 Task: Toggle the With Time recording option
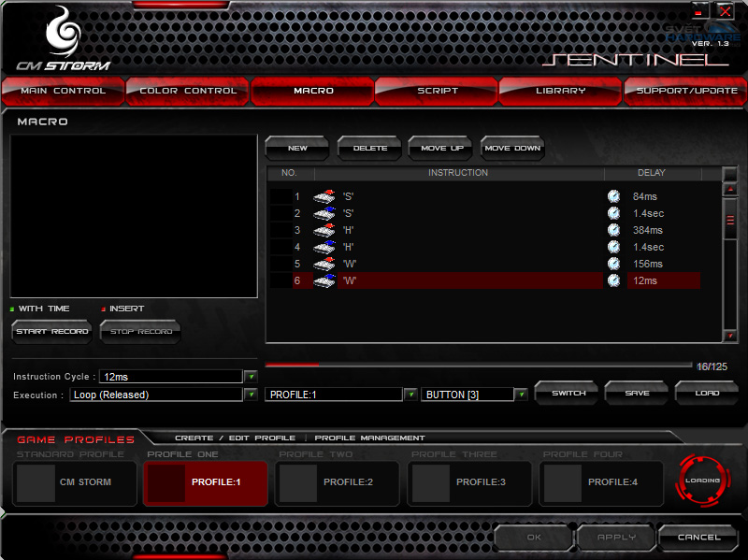point(14,309)
